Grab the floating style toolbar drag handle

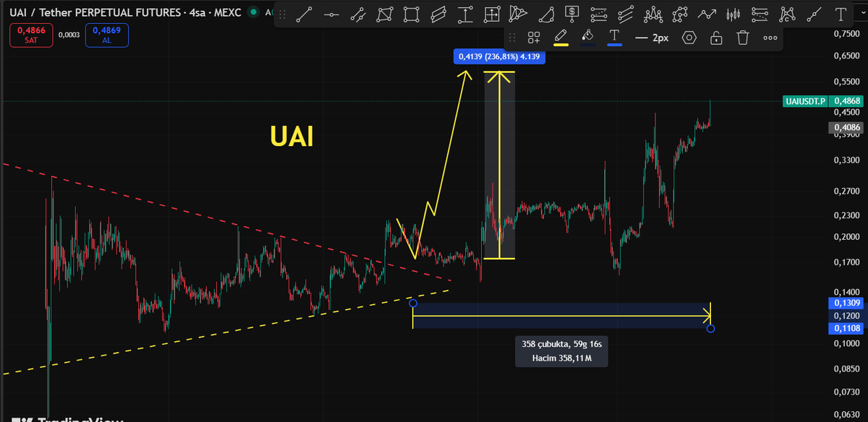pyautogui.click(x=513, y=38)
